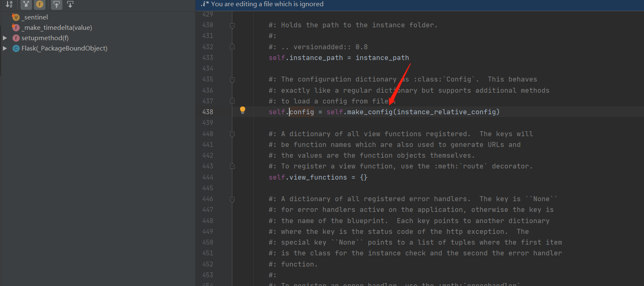Click the _make_timedelta function icon
This screenshot has height=286, width=644.
(16, 28)
